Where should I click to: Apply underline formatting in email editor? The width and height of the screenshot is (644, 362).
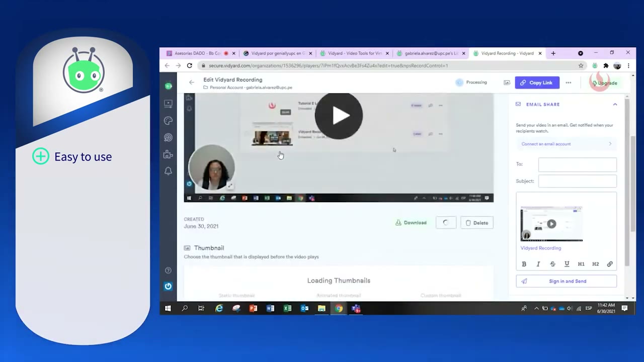click(567, 264)
